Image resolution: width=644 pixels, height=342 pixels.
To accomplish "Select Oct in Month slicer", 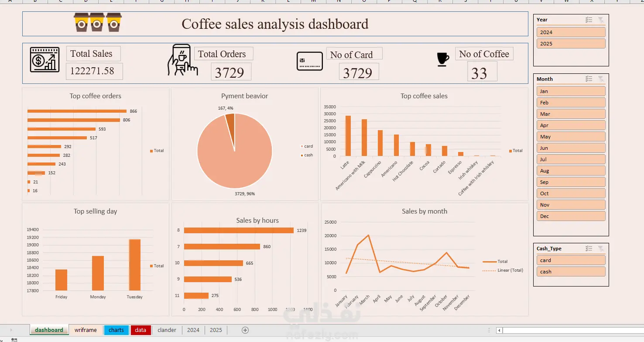I will click(571, 193).
